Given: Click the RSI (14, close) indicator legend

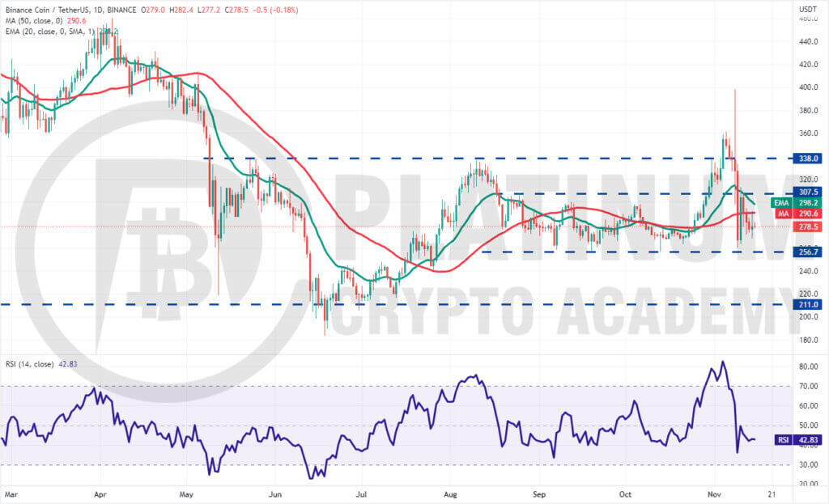Looking at the screenshot, I should pyautogui.click(x=41, y=364).
